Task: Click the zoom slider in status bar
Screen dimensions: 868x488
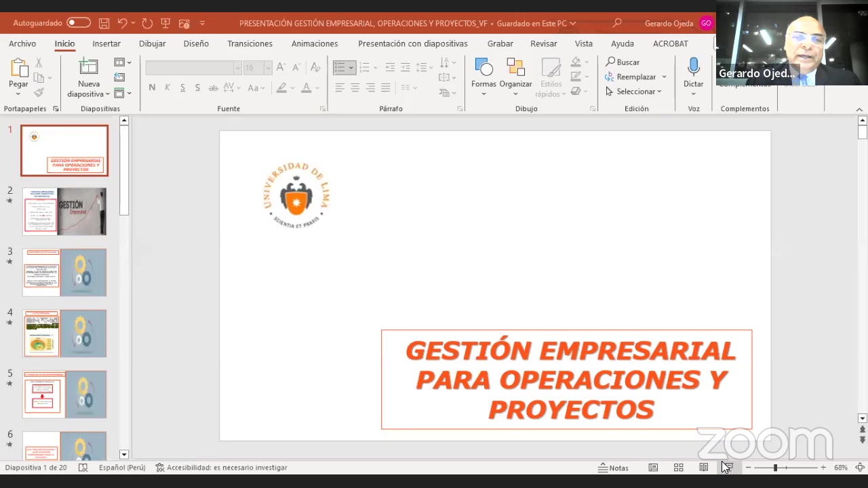Action: pyautogui.click(x=786, y=468)
